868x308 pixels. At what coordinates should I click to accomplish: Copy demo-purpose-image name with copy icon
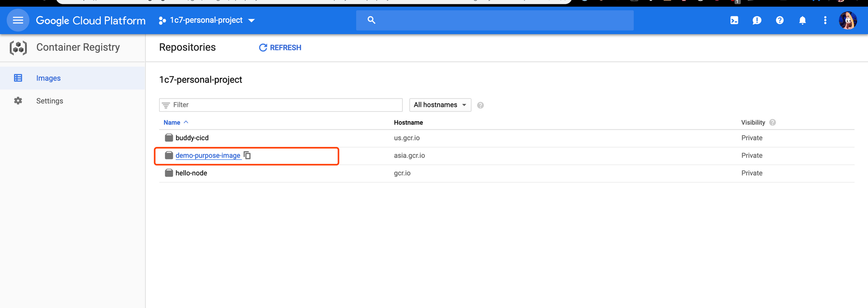tap(247, 156)
